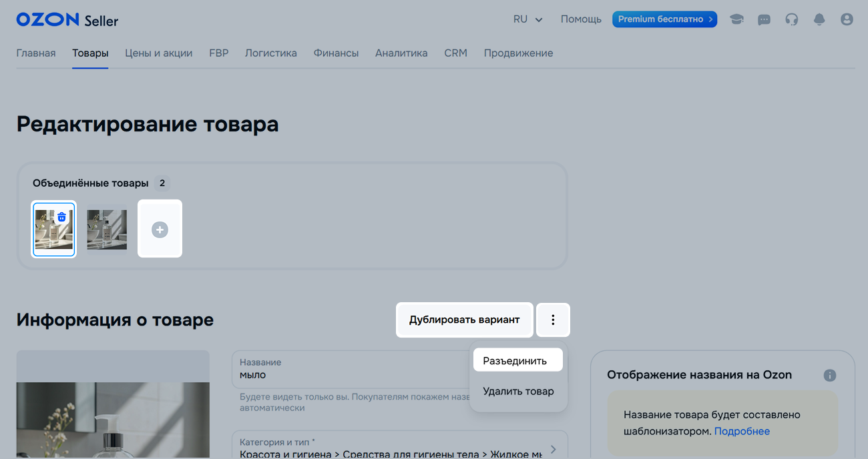Click the Premium бесплатно button
The height and width of the screenshot is (459, 868).
click(x=664, y=19)
